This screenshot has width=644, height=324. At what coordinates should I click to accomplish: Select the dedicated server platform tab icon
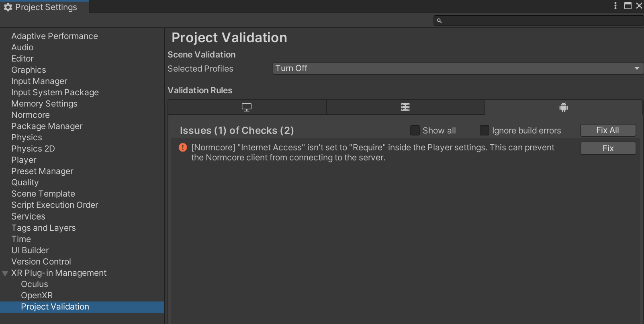point(405,107)
